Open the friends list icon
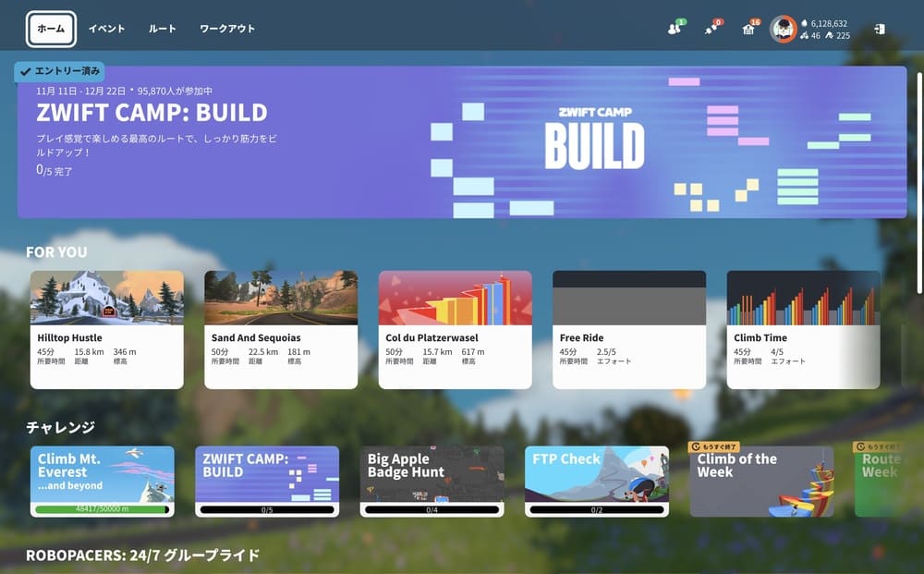924x574 pixels. (x=674, y=30)
